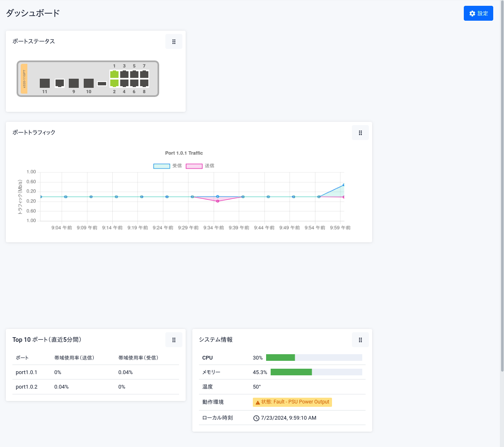Select port 7 on the switch diagram
Image resolution: width=504 pixels, height=447 pixels.
pyautogui.click(x=144, y=75)
